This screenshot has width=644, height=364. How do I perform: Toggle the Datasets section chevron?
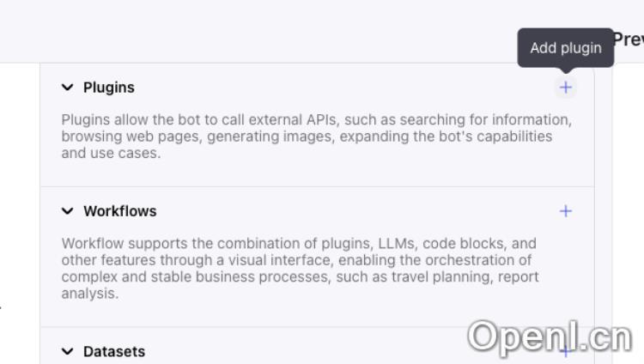pos(68,351)
